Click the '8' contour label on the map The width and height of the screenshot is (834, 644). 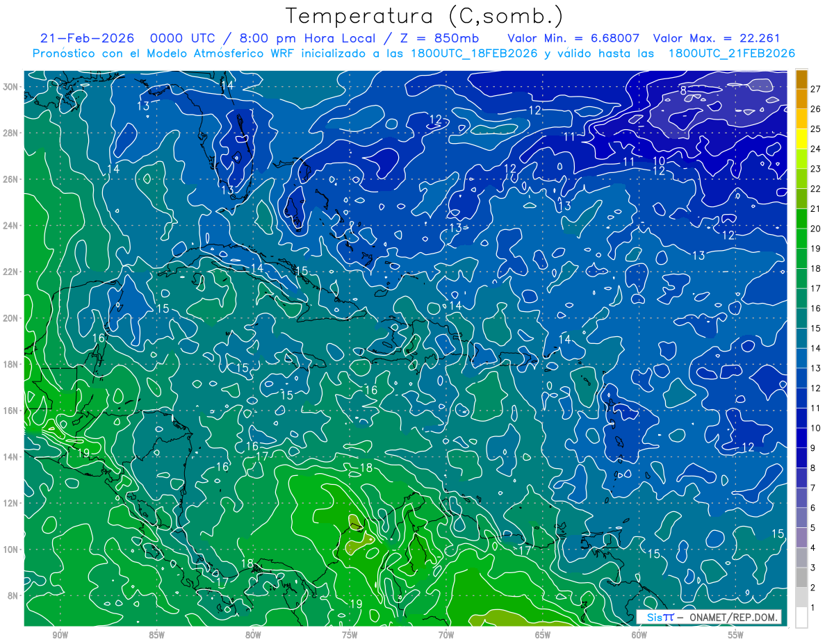683,90
